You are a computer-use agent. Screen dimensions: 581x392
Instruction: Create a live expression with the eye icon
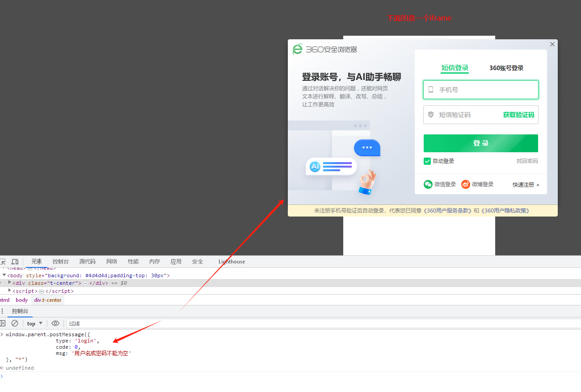coord(55,323)
